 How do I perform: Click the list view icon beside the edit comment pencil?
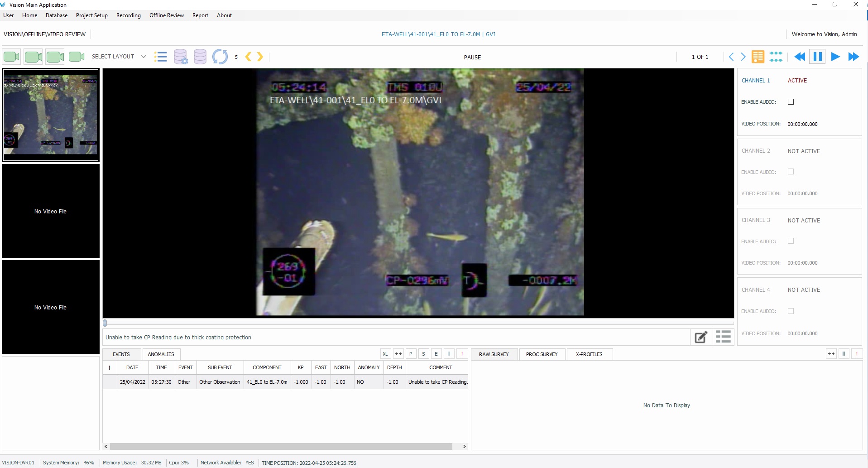(x=723, y=337)
